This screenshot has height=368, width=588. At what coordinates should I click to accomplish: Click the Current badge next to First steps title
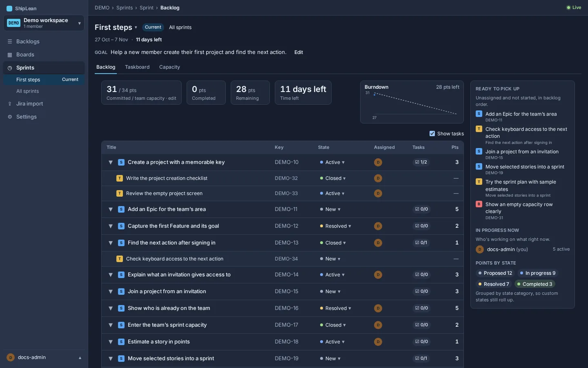(x=153, y=27)
